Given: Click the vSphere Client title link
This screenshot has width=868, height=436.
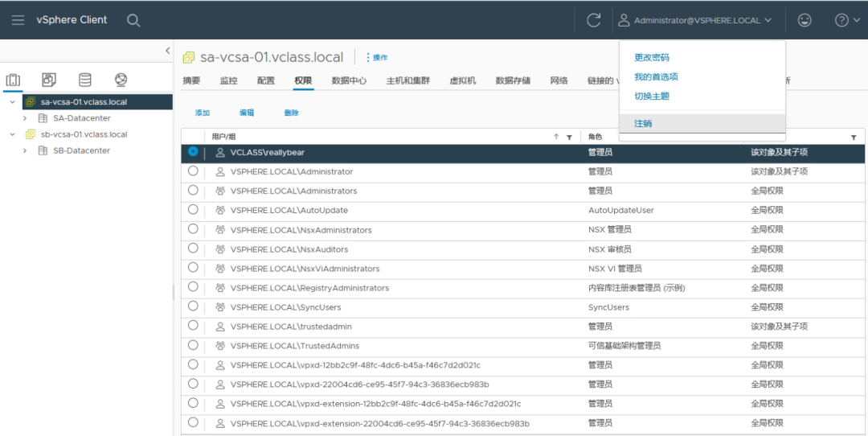Looking at the screenshot, I should [x=72, y=20].
